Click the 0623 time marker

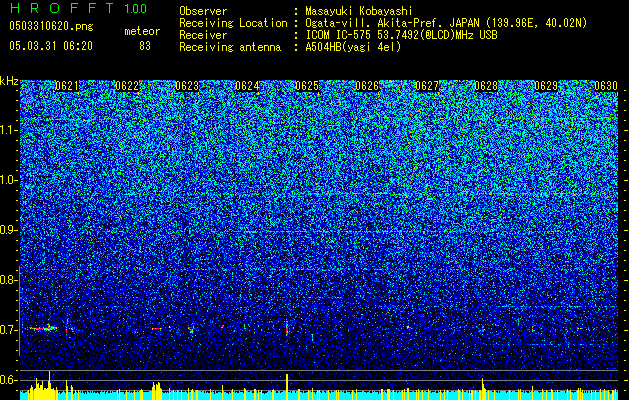tap(187, 86)
